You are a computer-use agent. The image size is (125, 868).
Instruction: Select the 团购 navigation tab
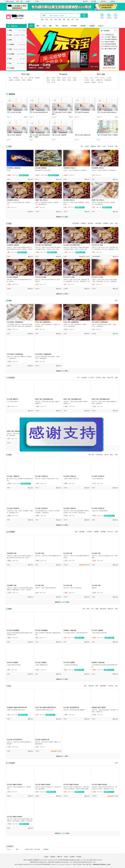38,26
